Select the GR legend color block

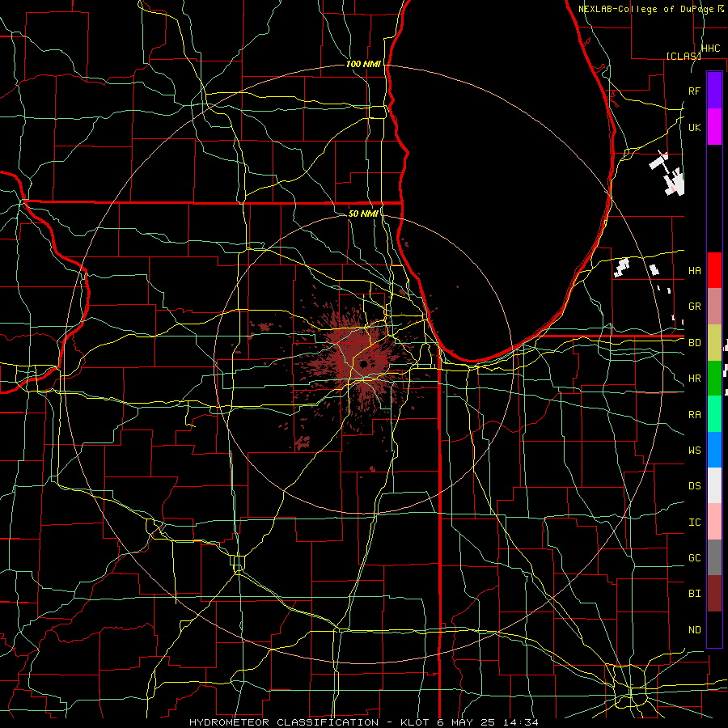click(714, 306)
